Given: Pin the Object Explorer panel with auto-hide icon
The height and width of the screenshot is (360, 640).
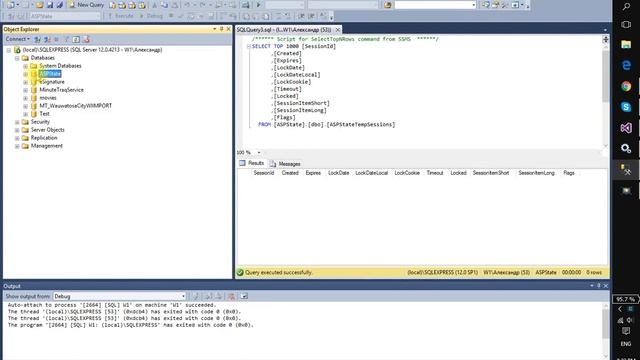Looking at the screenshot, I should click(222, 29).
